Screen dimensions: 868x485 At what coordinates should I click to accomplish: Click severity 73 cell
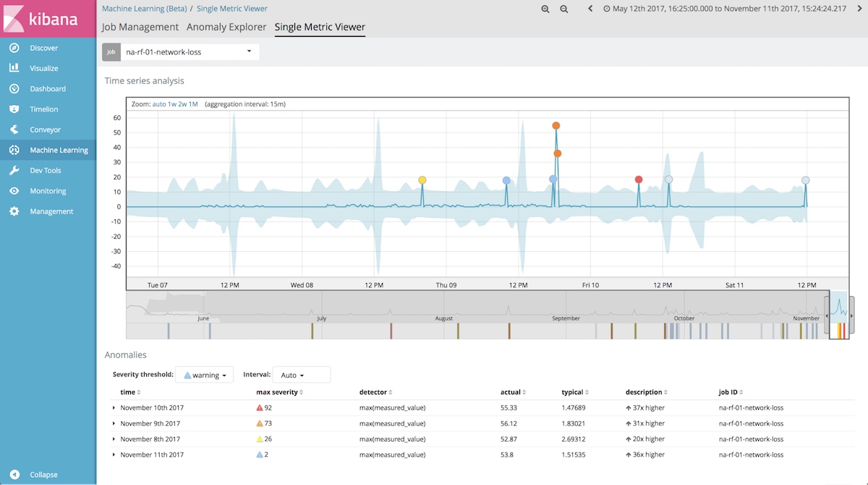263,423
